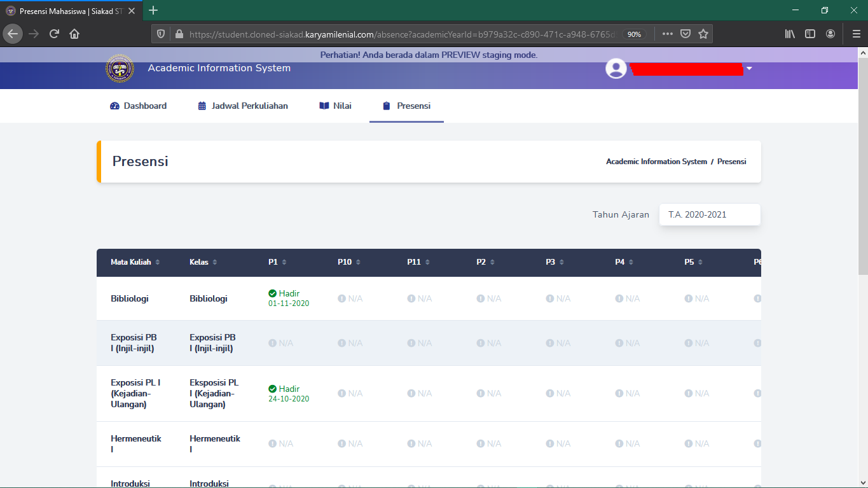Image resolution: width=868 pixels, height=488 pixels.
Task: Click N/A under P4 for Hermeneutik I
Action: tap(628, 443)
